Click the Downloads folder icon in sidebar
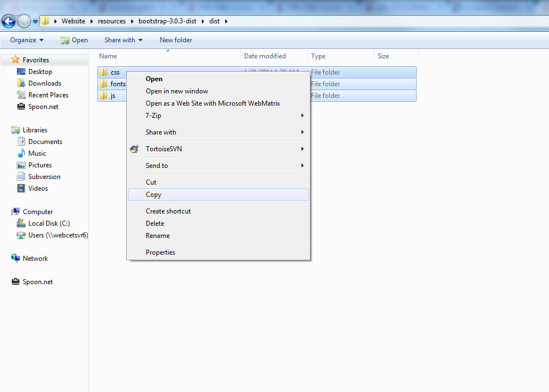This screenshot has height=392, width=549. click(21, 83)
